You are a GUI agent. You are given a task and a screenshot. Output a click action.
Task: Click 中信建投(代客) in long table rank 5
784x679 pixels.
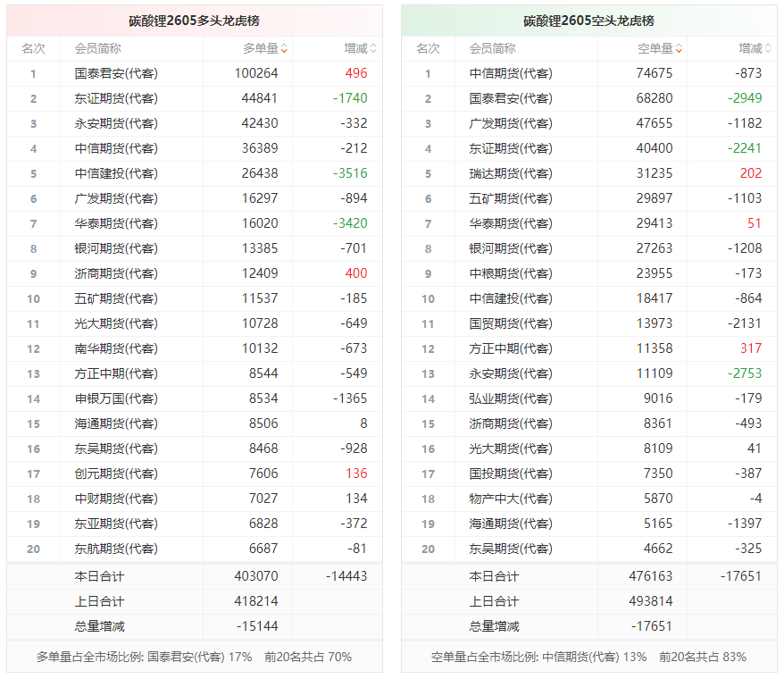pos(116,173)
